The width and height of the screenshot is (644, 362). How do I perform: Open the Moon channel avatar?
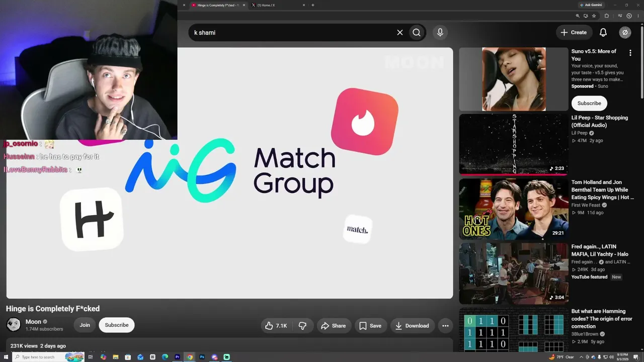click(x=14, y=325)
